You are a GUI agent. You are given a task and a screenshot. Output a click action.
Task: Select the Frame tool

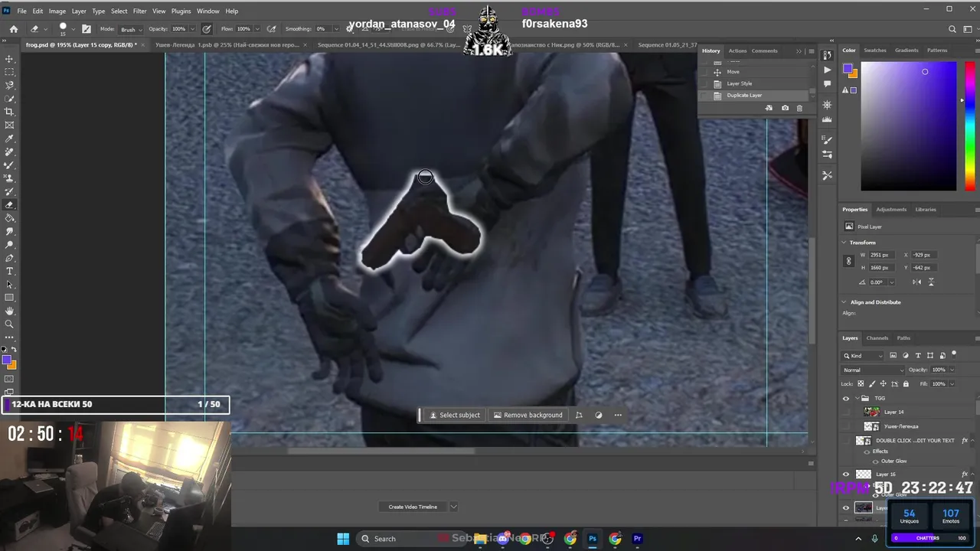[9, 125]
